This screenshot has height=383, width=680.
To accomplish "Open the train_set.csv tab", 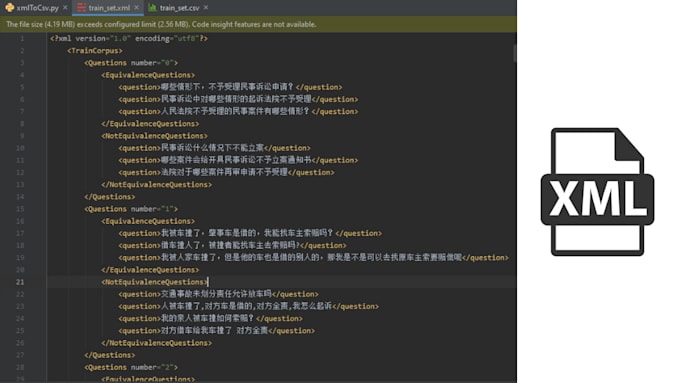I will [x=179, y=8].
